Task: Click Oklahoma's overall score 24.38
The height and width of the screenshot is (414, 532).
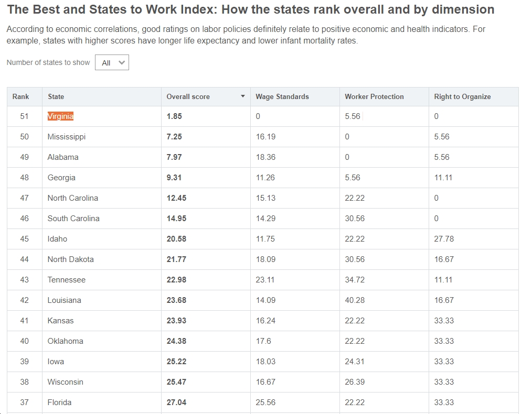Action: (x=176, y=341)
